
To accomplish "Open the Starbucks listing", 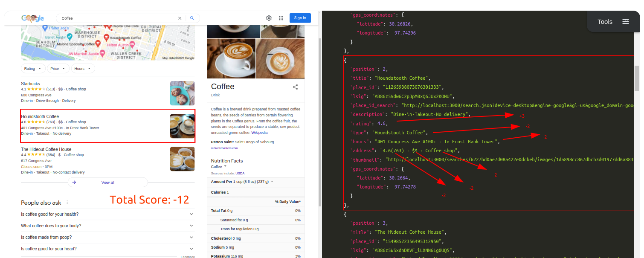I will coord(31,84).
